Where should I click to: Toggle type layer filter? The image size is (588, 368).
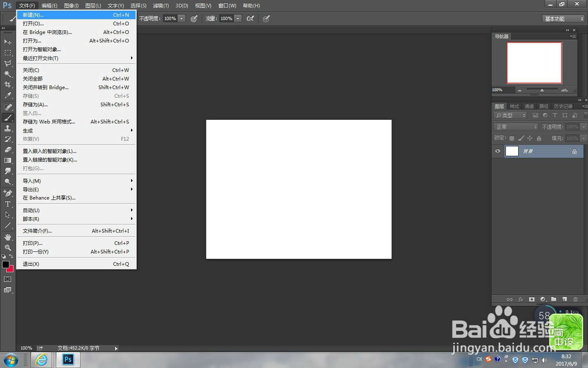pos(555,115)
